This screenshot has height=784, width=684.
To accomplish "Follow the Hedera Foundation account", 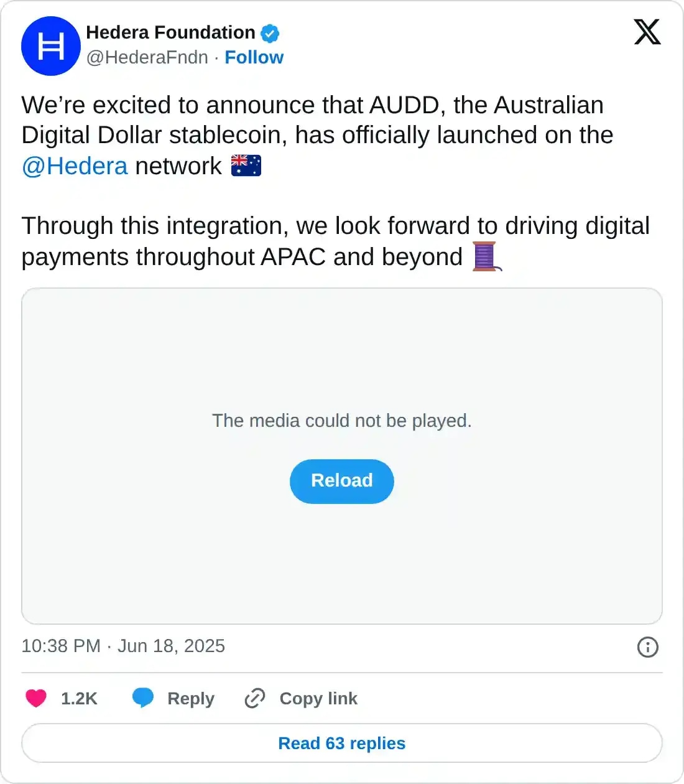I will tap(254, 57).
